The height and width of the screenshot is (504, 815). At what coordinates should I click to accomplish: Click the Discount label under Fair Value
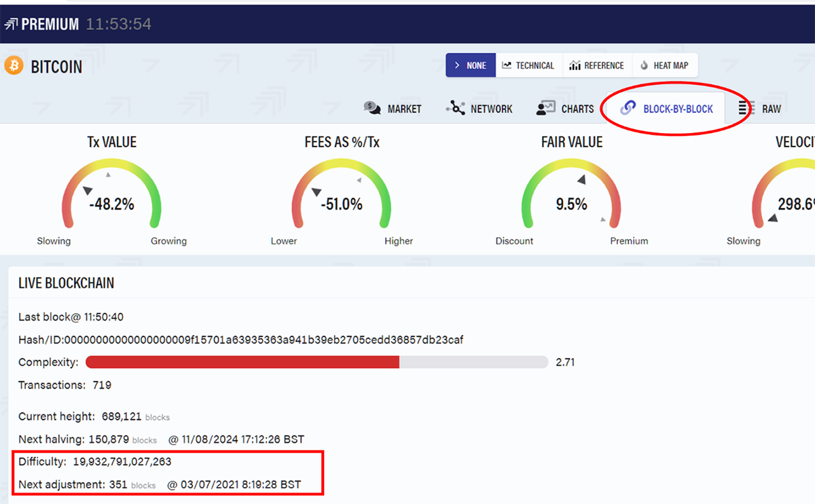514,241
